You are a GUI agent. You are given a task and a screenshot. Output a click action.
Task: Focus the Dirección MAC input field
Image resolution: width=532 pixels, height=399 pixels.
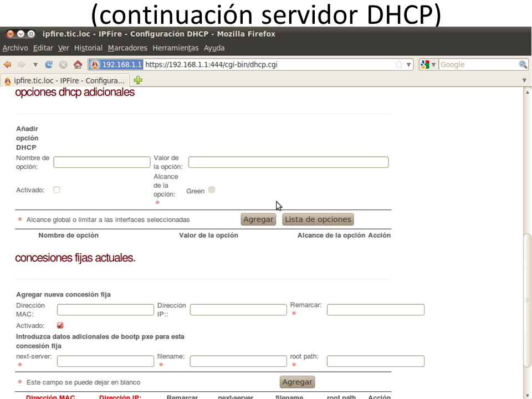point(105,310)
